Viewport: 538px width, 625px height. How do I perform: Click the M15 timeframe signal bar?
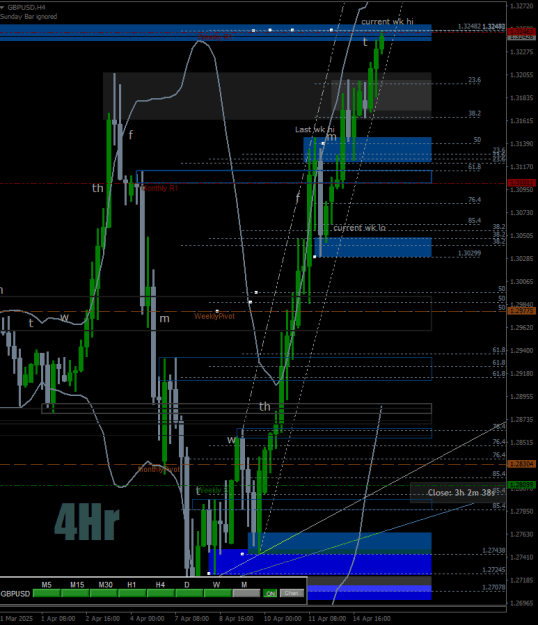click(x=75, y=593)
